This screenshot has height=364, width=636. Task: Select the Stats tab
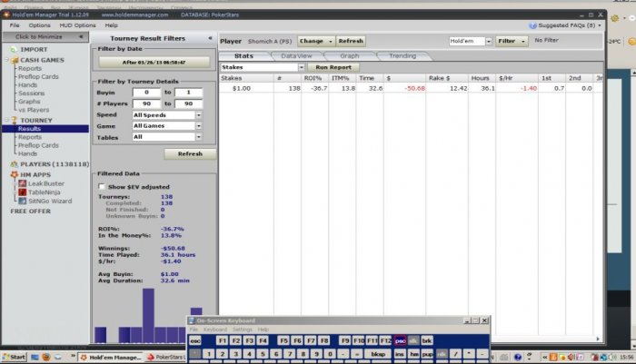click(243, 56)
